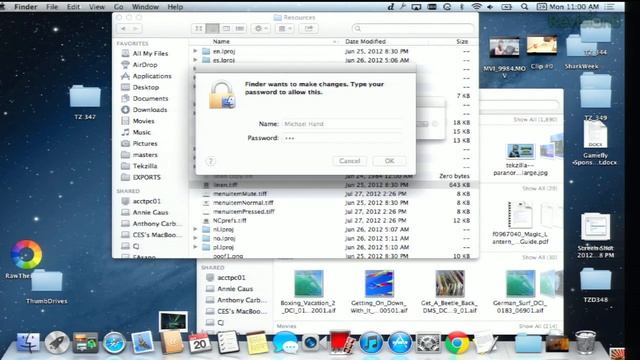640x360 pixels.
Task: Switch to icon view in Finder
Action: pos(198,28)
